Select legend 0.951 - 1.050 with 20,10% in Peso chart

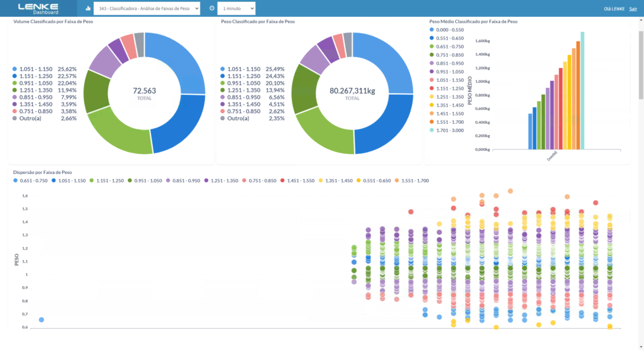click(x=252, y=83)
